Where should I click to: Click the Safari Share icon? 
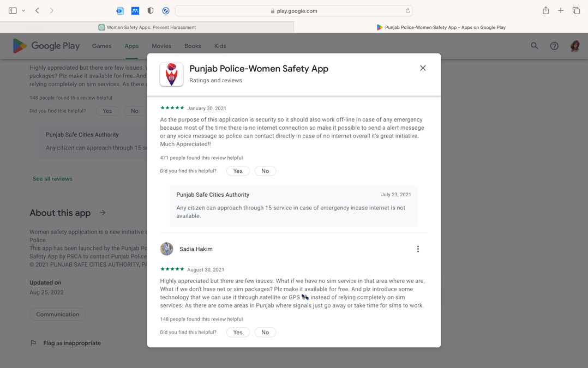point(545,11)
